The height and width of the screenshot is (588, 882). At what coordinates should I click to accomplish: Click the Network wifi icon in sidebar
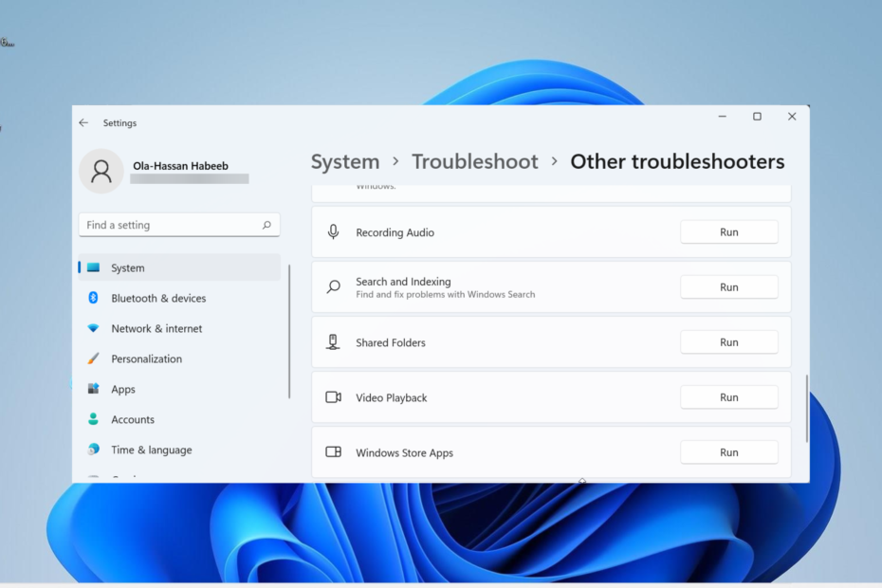(93, 328)
